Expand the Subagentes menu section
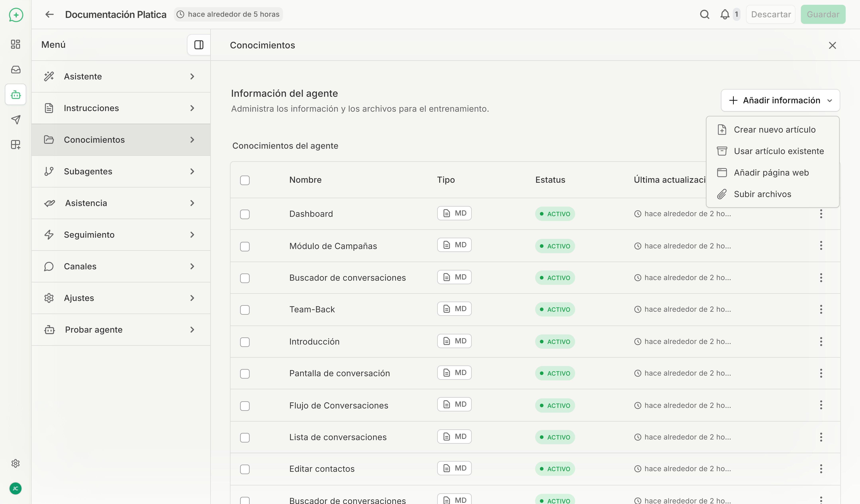Viewport: 860px width, 504px height. pos(121,171)
